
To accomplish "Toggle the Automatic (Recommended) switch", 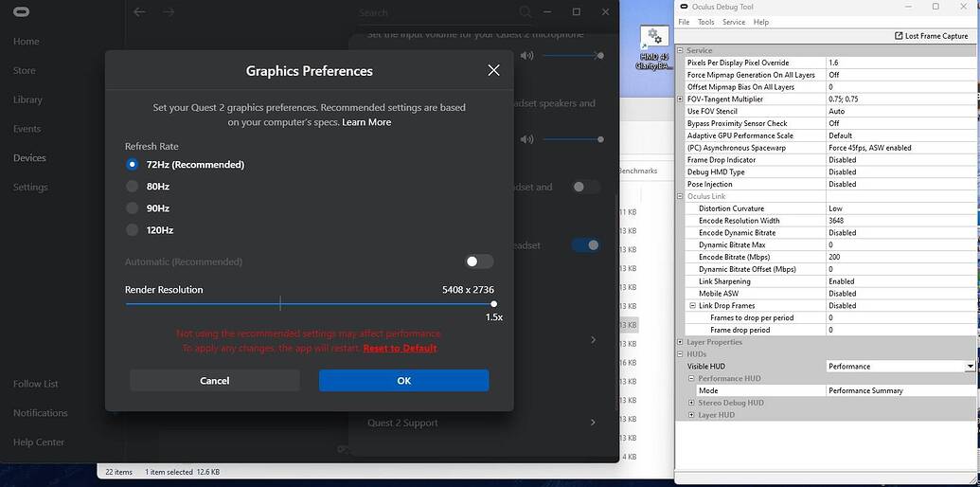I will coord(479,262).
